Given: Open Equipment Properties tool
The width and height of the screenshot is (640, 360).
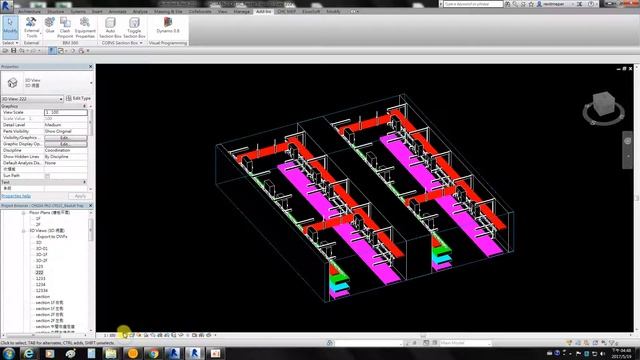Looking at the screenshot, I should point(85,27).
